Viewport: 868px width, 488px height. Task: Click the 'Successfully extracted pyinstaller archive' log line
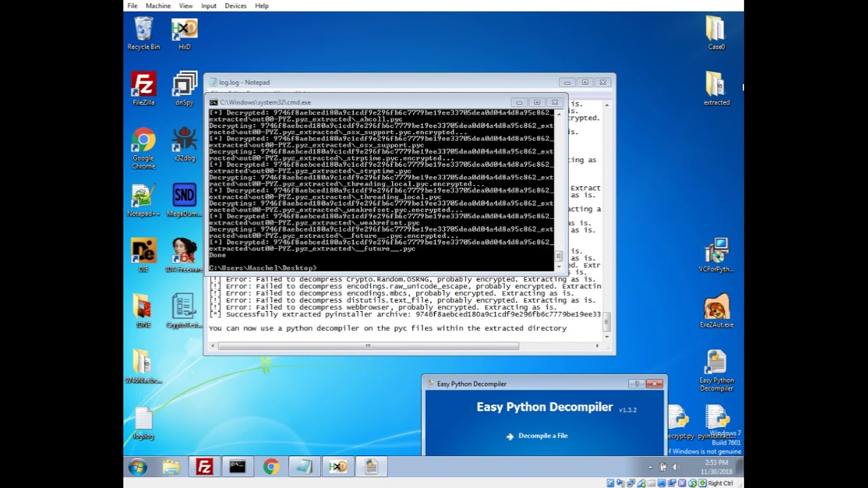405,314
